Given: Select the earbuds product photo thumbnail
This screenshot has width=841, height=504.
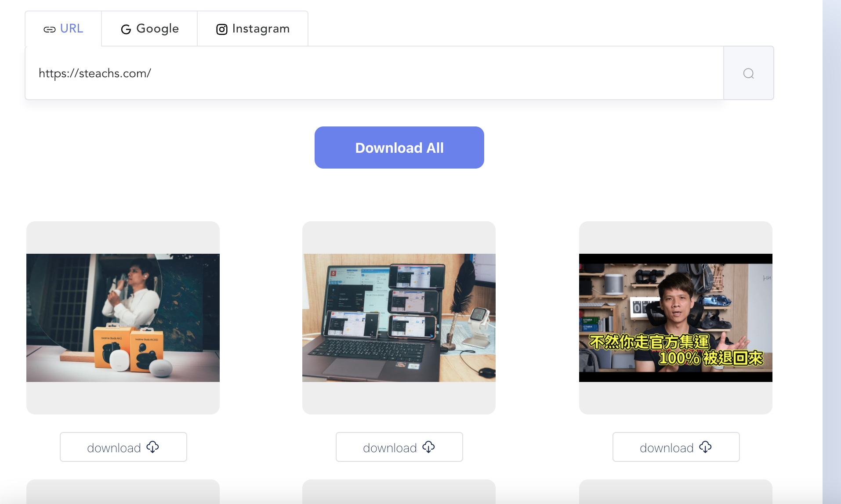Looking at the screenshot, I should [123, 317].
